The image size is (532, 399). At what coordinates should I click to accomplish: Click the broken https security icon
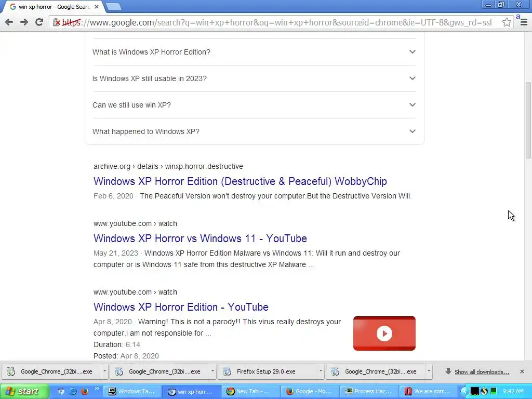56,22
